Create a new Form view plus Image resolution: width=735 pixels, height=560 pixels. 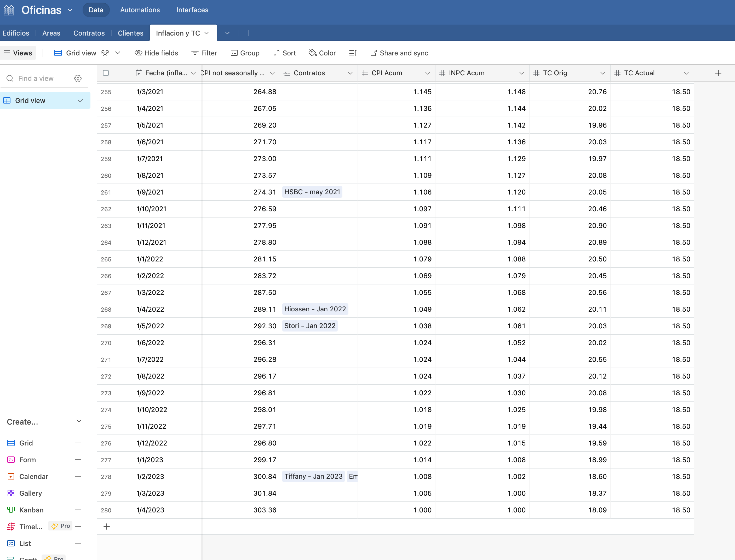click(78, 460)
